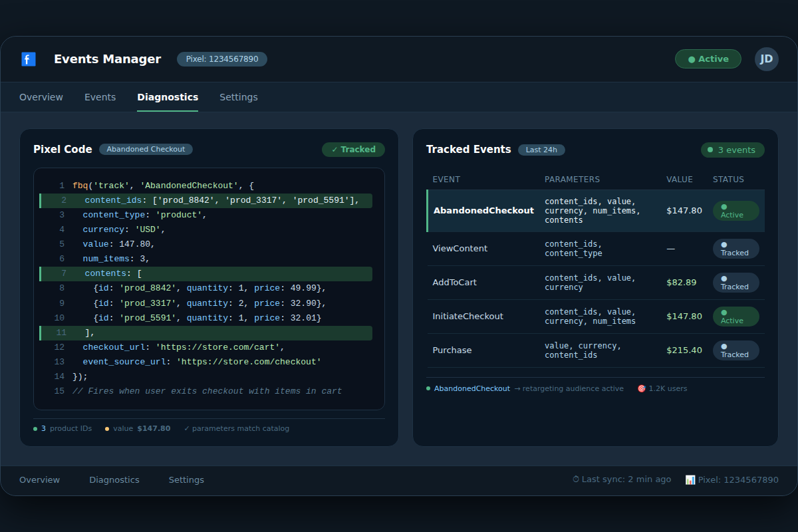This screenshot has height=532, width=798.
Task: Select the InitiateCheckout event row
Action: [596, 317]
